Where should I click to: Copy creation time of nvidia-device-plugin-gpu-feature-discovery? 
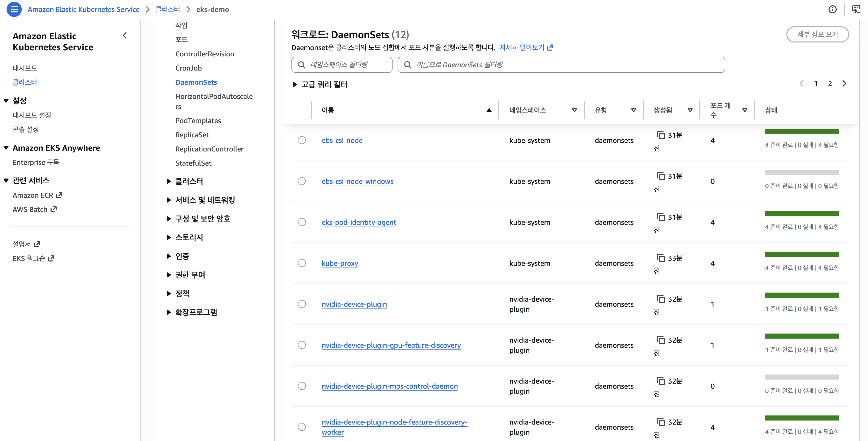(x=661, y=340)
